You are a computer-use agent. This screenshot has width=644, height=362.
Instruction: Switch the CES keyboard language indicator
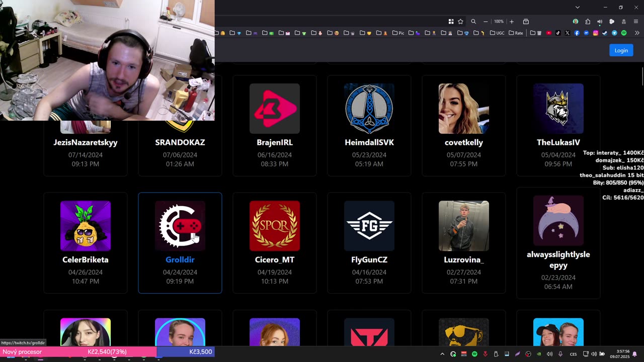coord(574,354)
